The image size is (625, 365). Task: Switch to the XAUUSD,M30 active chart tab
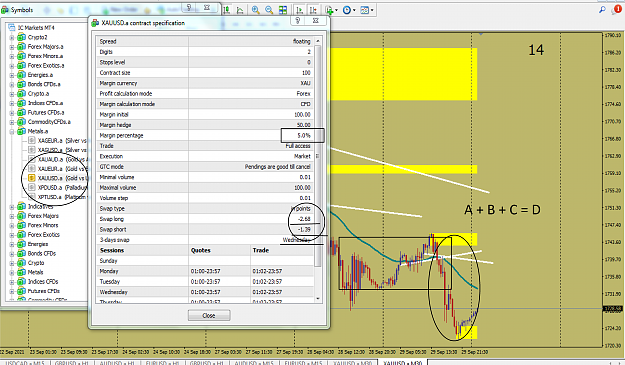tap(402, 362)
